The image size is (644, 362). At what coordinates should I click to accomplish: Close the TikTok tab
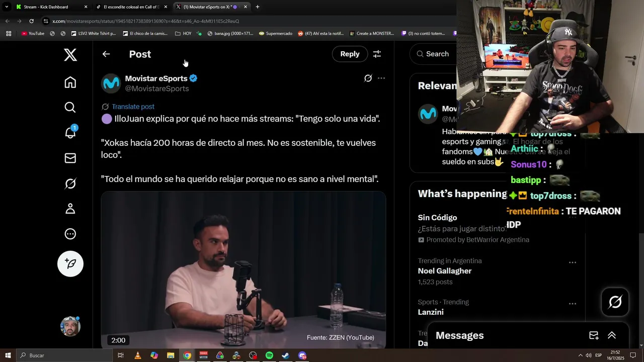point(166,7)
